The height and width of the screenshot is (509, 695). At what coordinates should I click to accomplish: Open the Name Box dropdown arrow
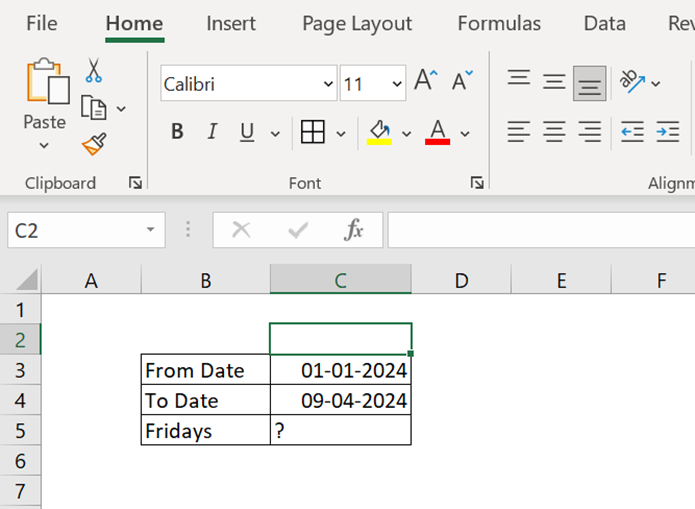[x=150, y=230]
